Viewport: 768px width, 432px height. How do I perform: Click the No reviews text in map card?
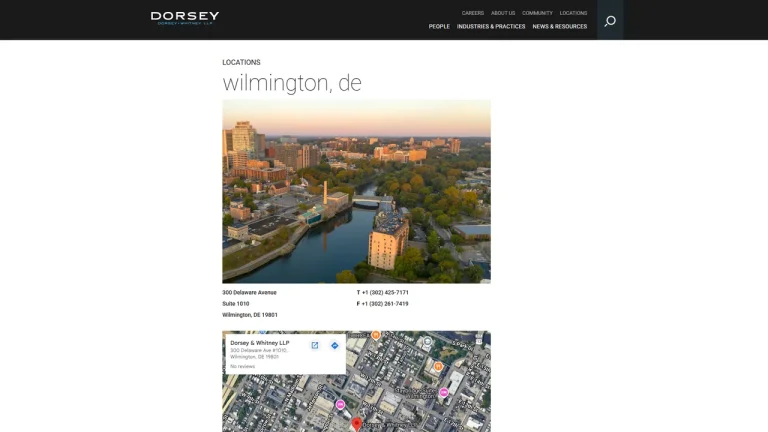tap(242, 366)
